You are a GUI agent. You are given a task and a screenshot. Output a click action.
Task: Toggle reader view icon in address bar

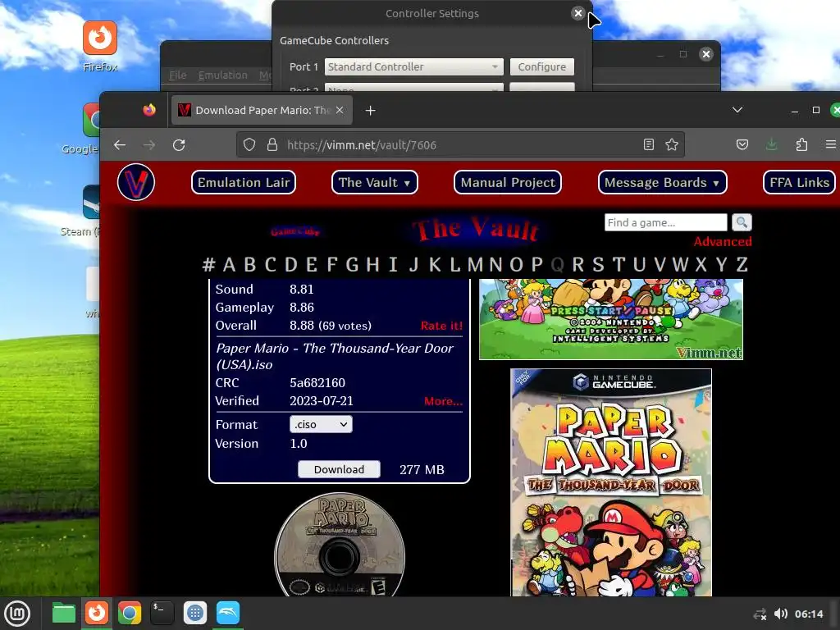point(649,144)
